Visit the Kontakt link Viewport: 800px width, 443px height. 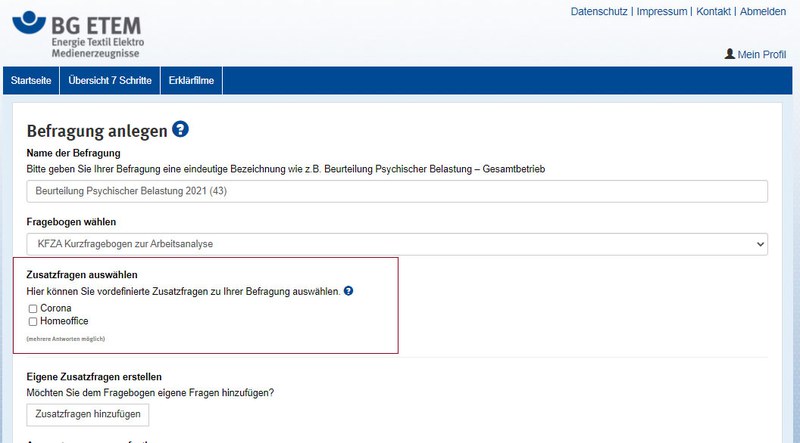[x=713, y=12]
